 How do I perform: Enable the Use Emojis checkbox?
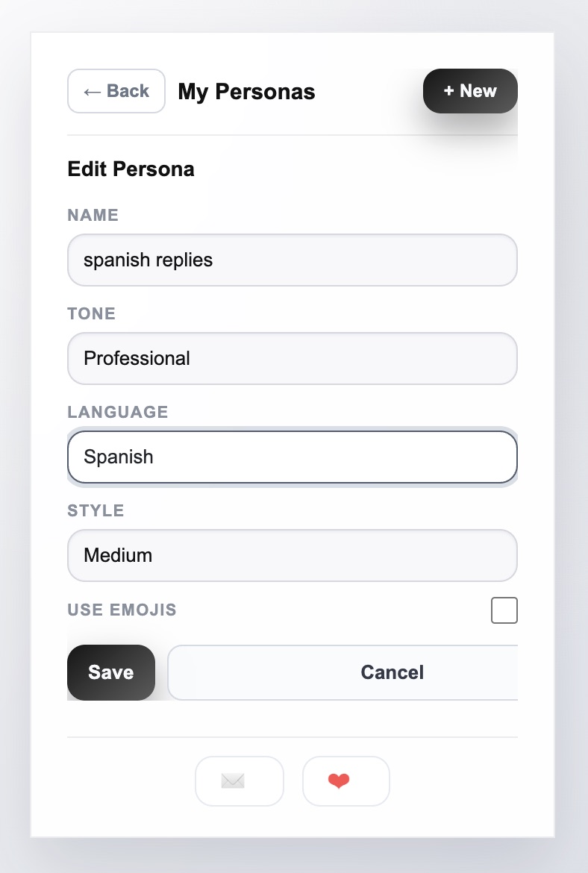tap(504, 610)
